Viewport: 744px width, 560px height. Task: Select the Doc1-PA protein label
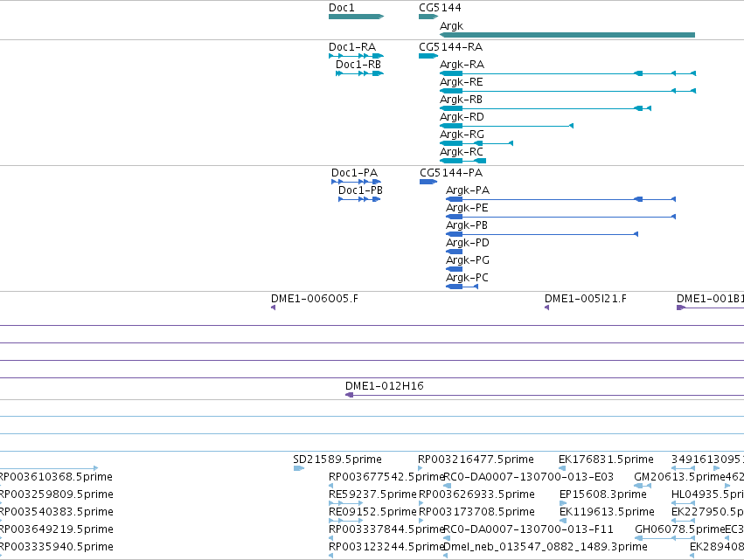(354, 173)
